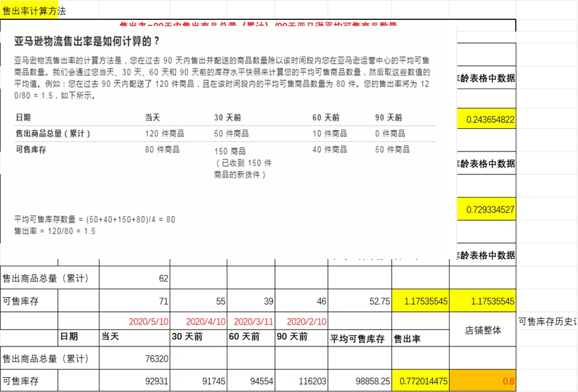Viewport: 578px width, 392px height.
Task: Select the cell with value 62
Action: pyautogui.click(x=135, y=278)
